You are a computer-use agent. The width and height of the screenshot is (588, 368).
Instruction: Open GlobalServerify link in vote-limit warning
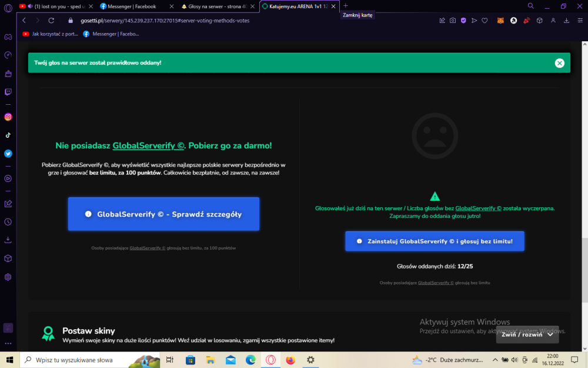[478, 208]
